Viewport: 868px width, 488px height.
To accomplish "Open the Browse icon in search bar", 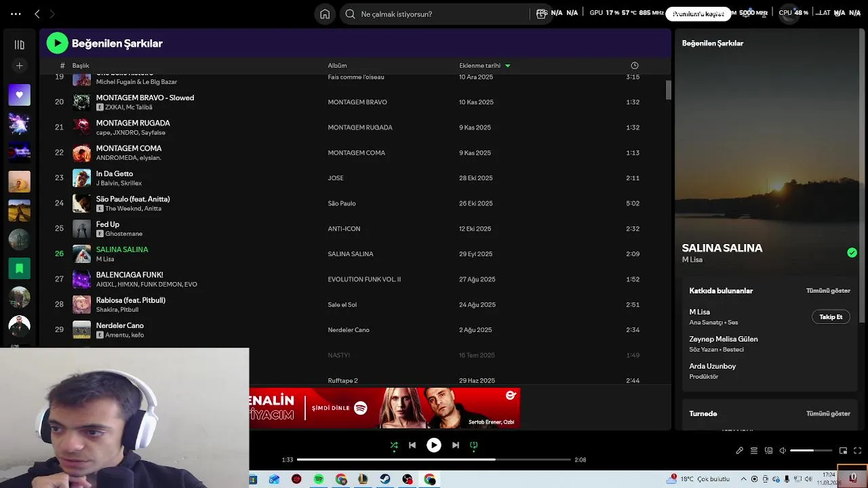I will click(x=540, y=14).
